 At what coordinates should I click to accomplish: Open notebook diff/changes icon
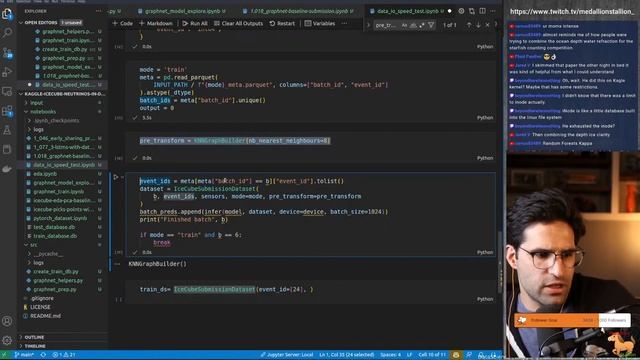point(472,11)
